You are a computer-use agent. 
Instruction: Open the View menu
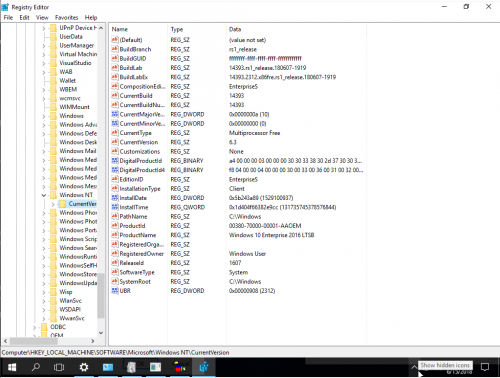tap(42, 18)
